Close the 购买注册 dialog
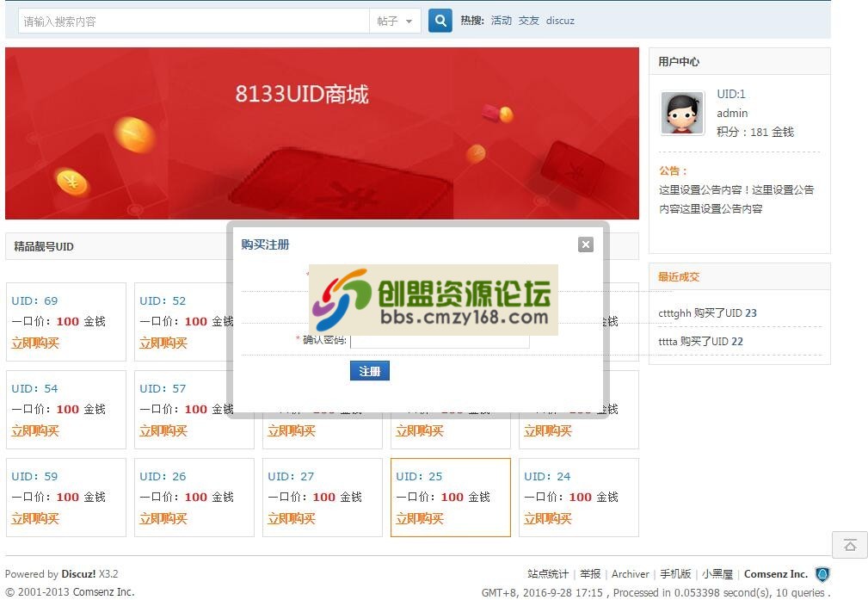 pyautogui.click(x=585, y=244)
